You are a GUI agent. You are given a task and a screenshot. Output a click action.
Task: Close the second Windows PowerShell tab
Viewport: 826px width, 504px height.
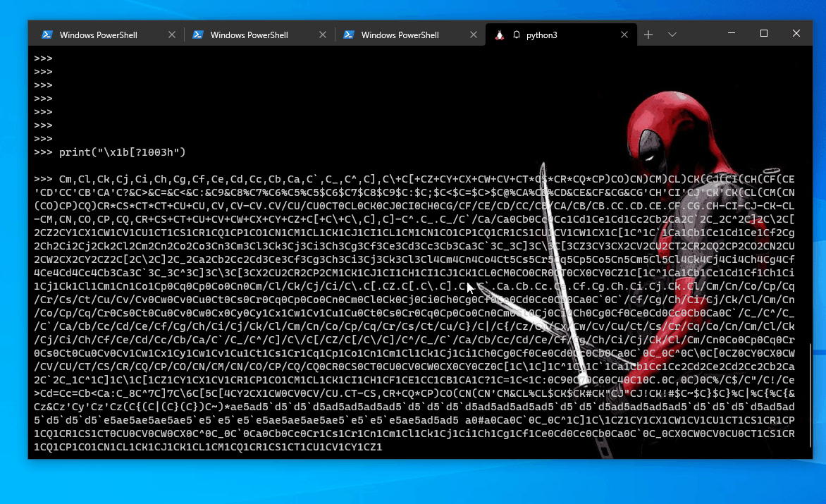[322, 35]
